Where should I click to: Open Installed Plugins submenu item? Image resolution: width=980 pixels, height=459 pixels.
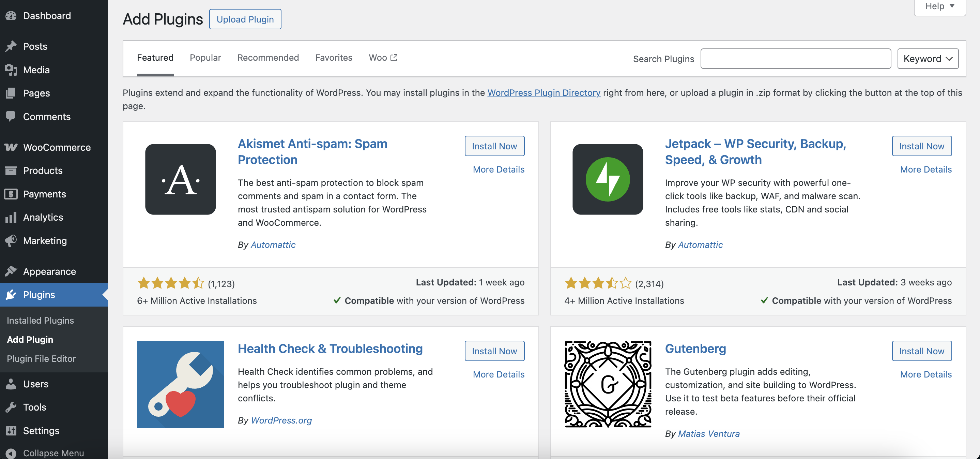(x=40, y=321)
